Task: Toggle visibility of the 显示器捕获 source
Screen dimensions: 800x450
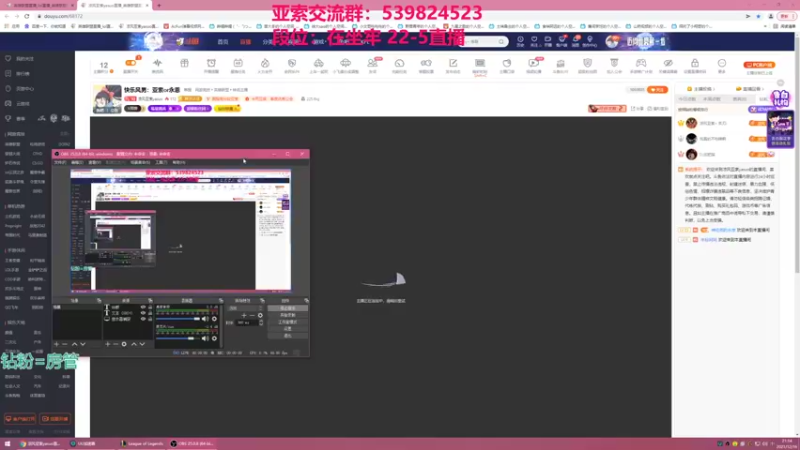Action: (x=143, y=319)
